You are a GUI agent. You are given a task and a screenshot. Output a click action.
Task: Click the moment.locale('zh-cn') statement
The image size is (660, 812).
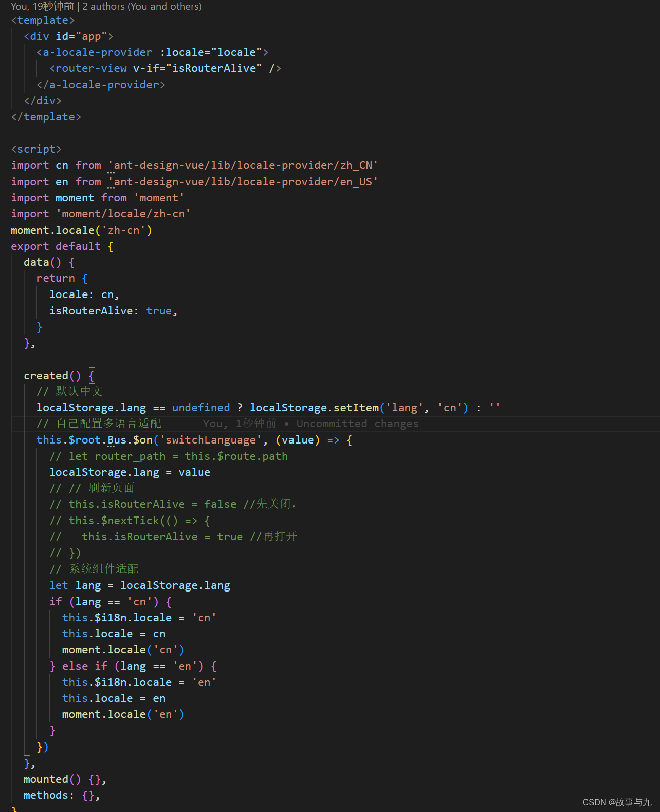pyautogui.click(x=82, y=231)
